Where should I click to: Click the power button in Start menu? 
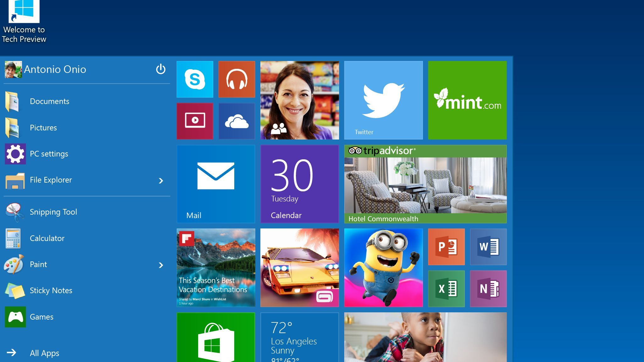[161, 69]
